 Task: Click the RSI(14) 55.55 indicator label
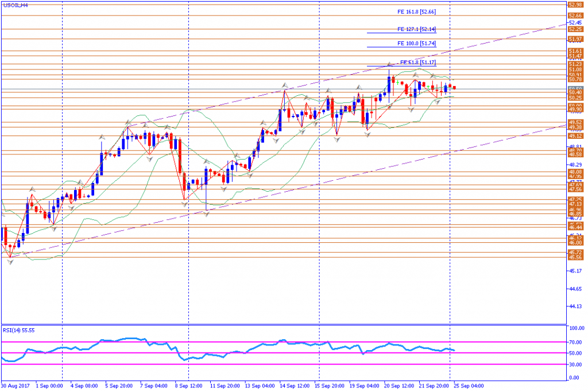[19, 330]
